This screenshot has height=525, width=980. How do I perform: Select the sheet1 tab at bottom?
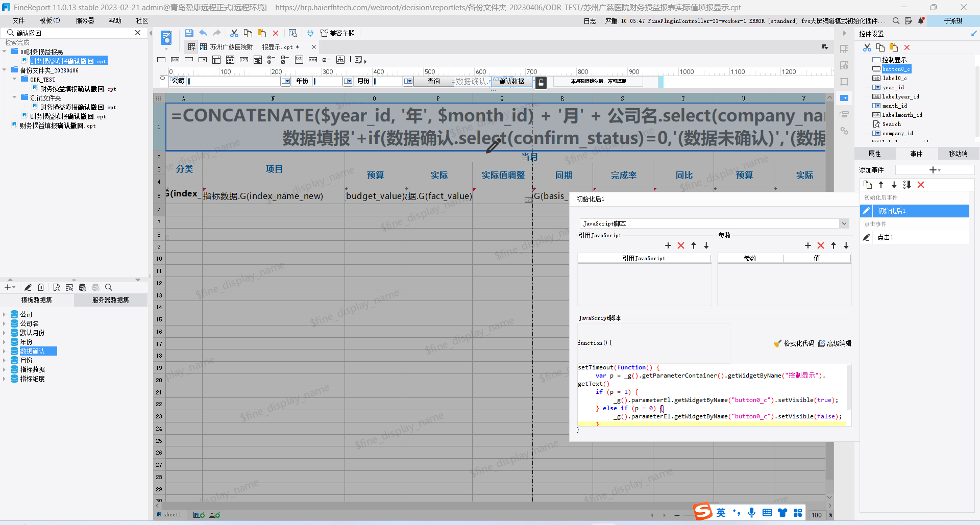pyautogui.click(x=169, y=514)
